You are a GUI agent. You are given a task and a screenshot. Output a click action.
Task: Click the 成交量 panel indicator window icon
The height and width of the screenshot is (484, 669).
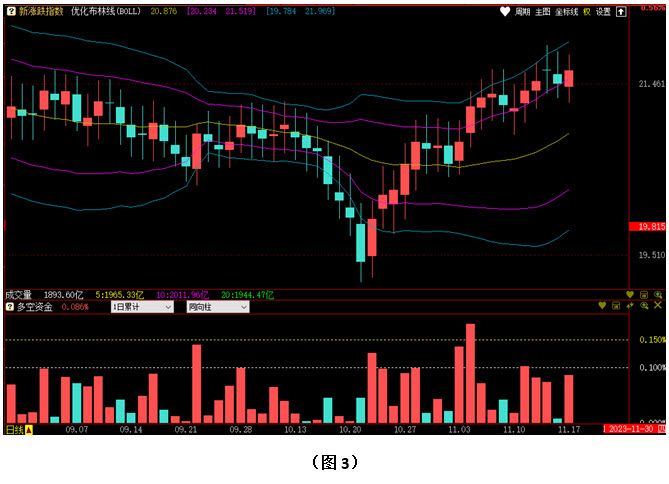(x=644, y=294)
